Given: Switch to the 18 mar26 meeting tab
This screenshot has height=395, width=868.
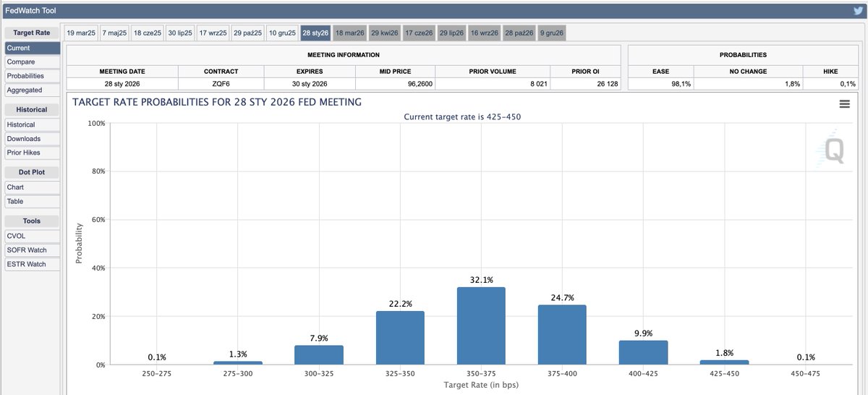Looking at the screenshot, I should pyautogui.click(x=350, y=33).
